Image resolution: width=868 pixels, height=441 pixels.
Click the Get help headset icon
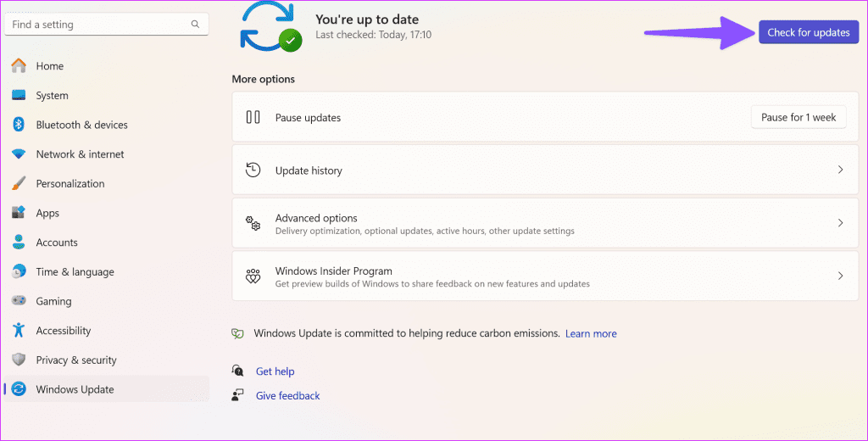(237, 371)
